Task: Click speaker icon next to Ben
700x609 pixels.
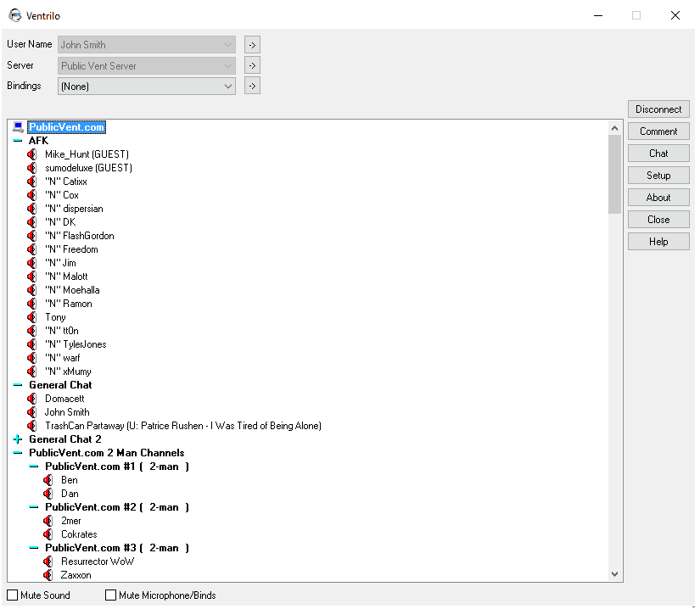Action: pyautogui.click(x=48, y=480)
